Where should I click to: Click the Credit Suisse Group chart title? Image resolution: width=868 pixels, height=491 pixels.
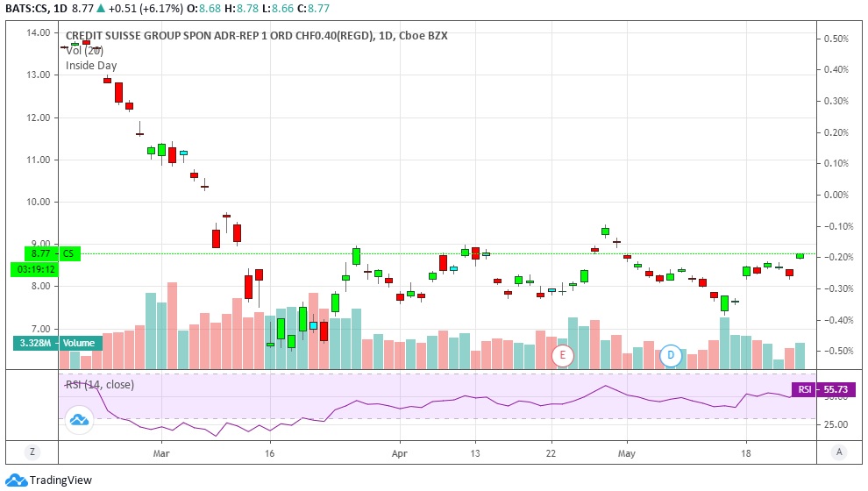click(x=256, y=35)
